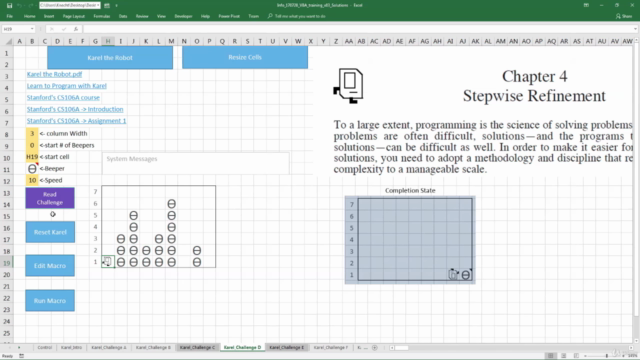Click the Tell me what you want search
This screenshot has height=360, width=640.
point(297,16)
